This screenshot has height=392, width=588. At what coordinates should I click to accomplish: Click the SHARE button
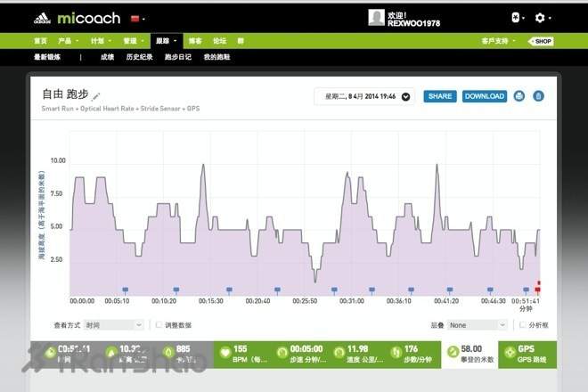pyautogui.click(x=439, y=96)
